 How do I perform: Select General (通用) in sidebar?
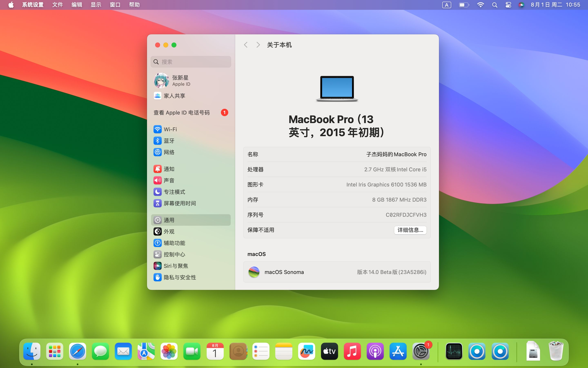tap(191, 220)
